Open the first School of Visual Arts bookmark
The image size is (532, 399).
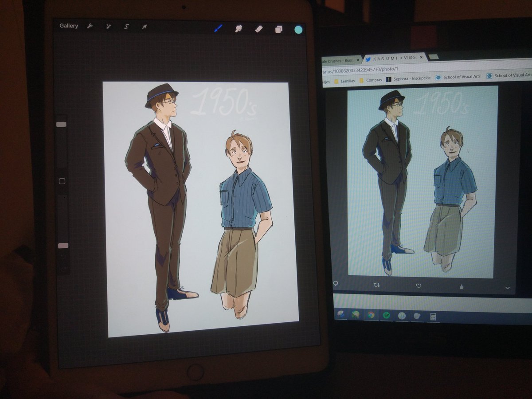click(458, 77)
